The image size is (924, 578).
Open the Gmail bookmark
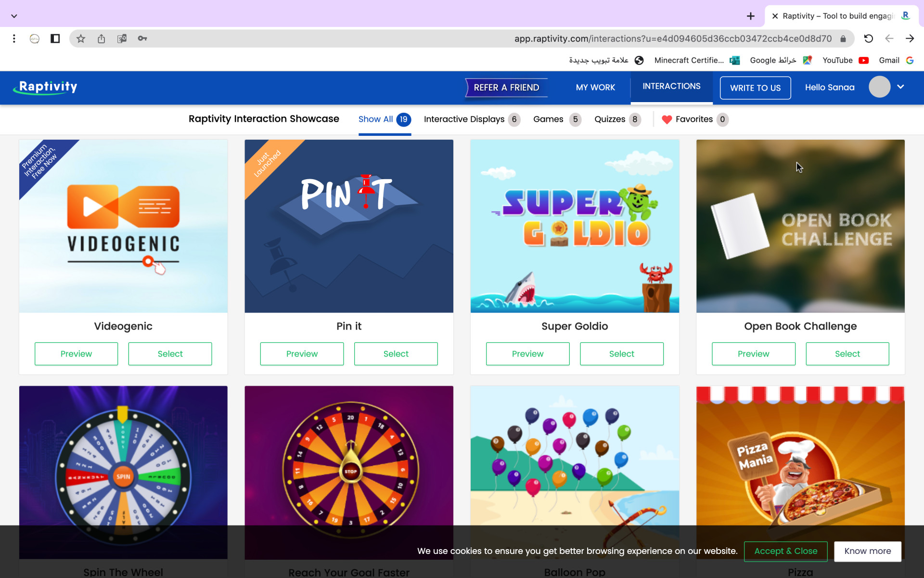pos(896,60)
